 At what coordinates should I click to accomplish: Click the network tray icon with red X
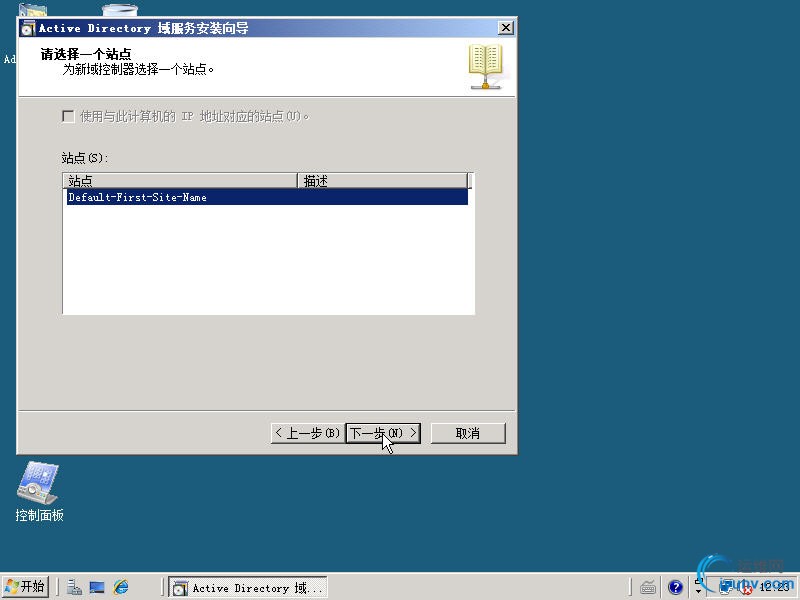point(746,589)
